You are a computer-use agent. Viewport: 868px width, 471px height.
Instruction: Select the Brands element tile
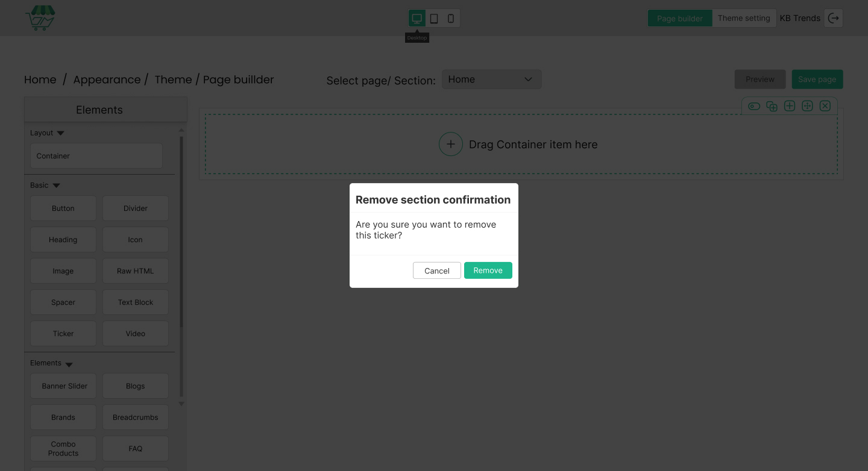[63, 417]
